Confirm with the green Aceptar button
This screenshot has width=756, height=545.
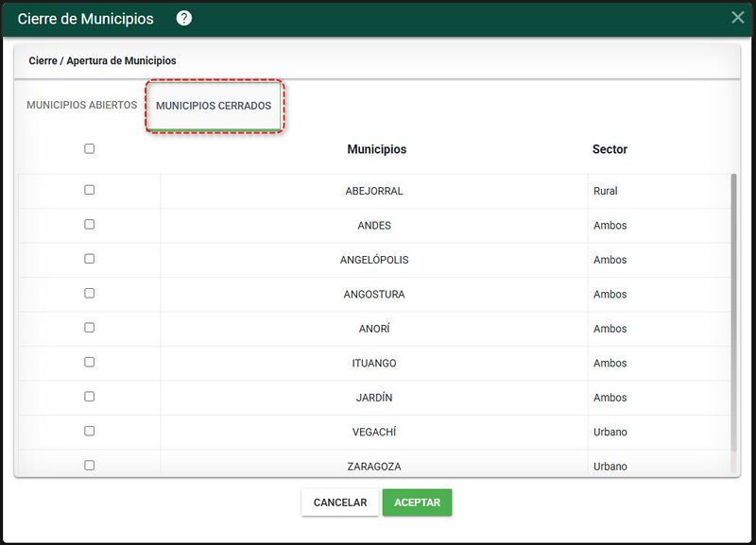417,502
